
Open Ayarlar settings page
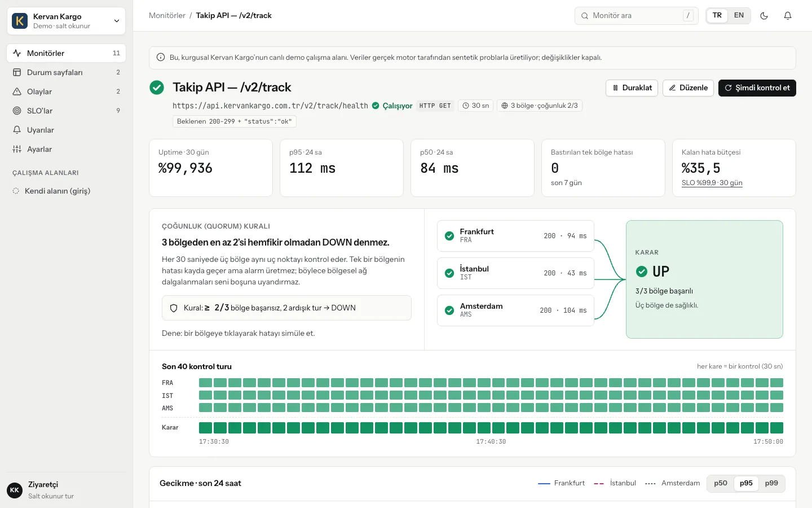[66, 149]
